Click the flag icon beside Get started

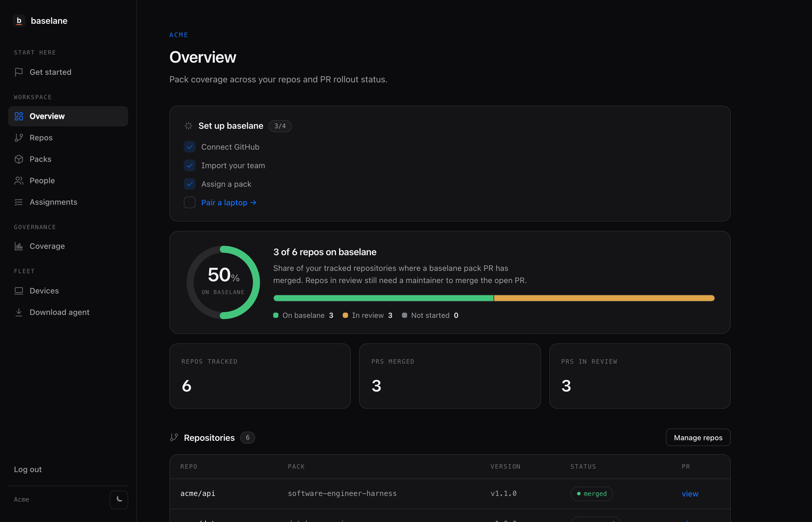click(19, 72)
